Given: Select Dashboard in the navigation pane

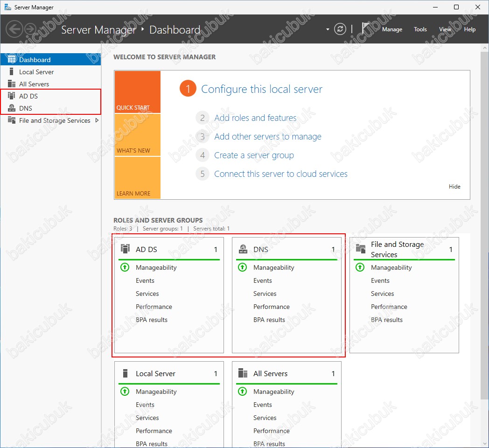Looking at the screenshot, I should (50, 59).
